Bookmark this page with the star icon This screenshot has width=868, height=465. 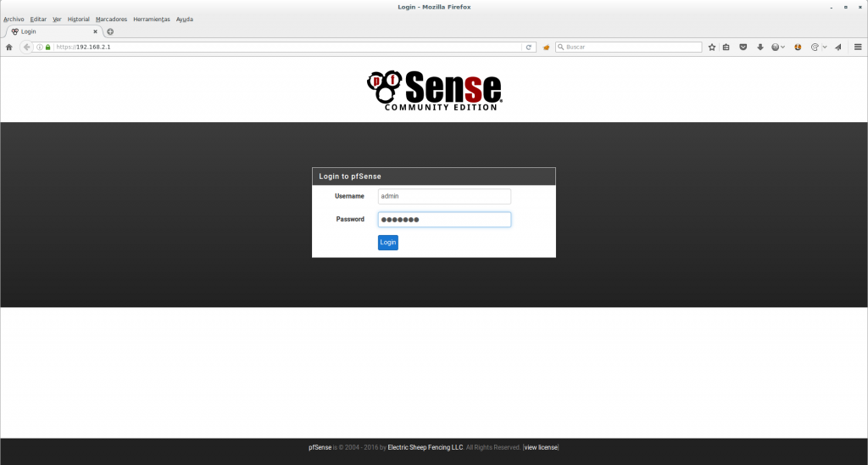[712, 48]
